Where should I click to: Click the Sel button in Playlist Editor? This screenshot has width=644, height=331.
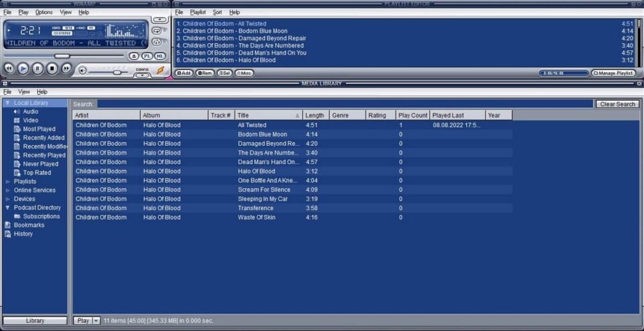(x=224, y=73)
